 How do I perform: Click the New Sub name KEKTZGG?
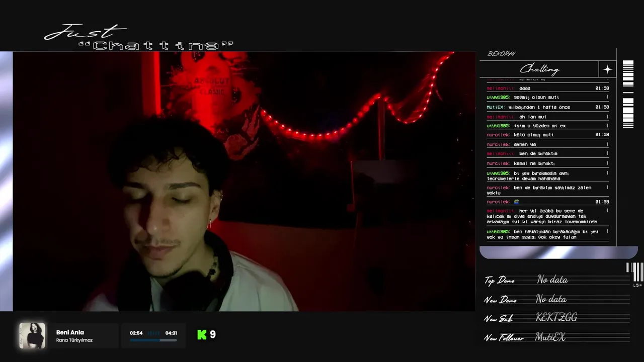tap(556, 318)
